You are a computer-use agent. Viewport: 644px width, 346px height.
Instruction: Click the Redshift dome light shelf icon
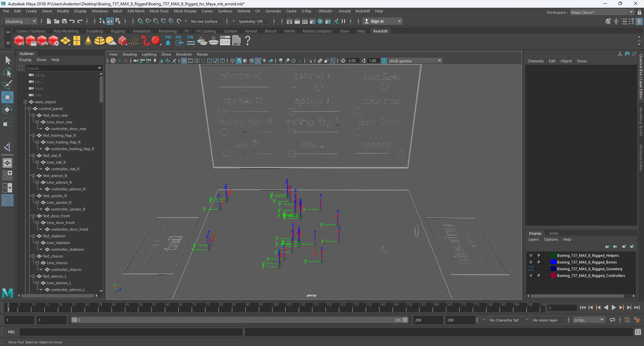point(99,41)
